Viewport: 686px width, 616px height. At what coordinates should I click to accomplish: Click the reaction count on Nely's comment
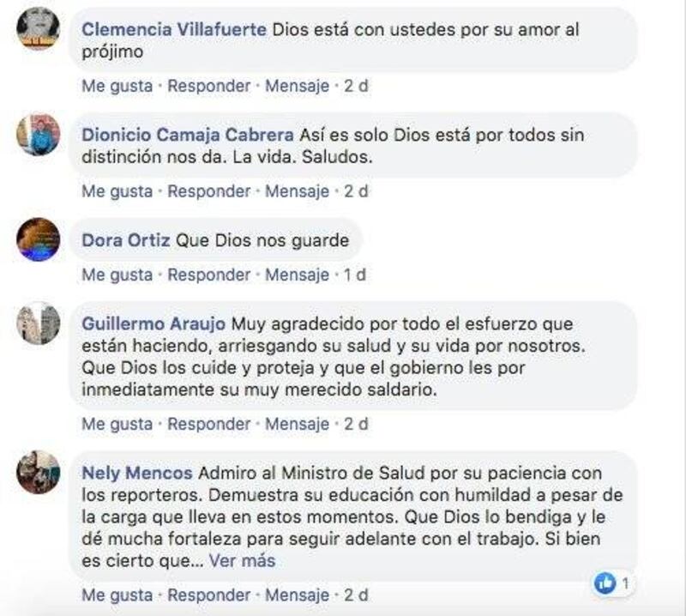tap(626, 583)
